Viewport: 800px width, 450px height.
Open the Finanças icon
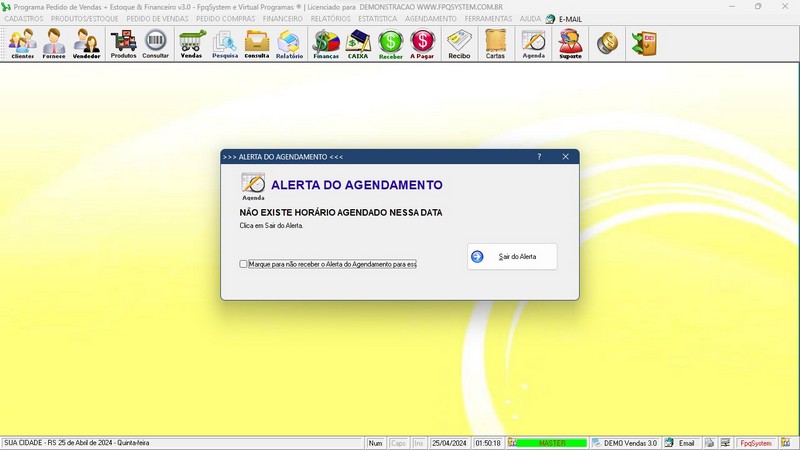point(326,44)
